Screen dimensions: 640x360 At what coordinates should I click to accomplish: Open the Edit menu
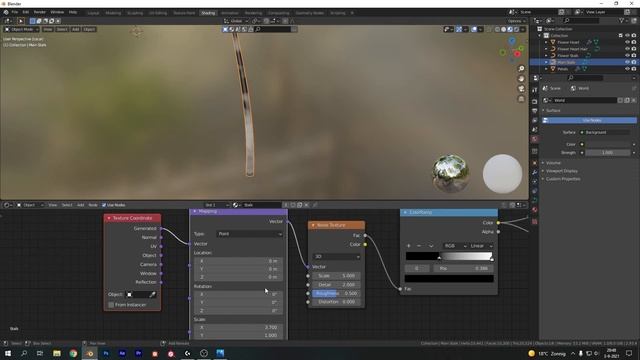pyautogui.click(x=26, y=12)
